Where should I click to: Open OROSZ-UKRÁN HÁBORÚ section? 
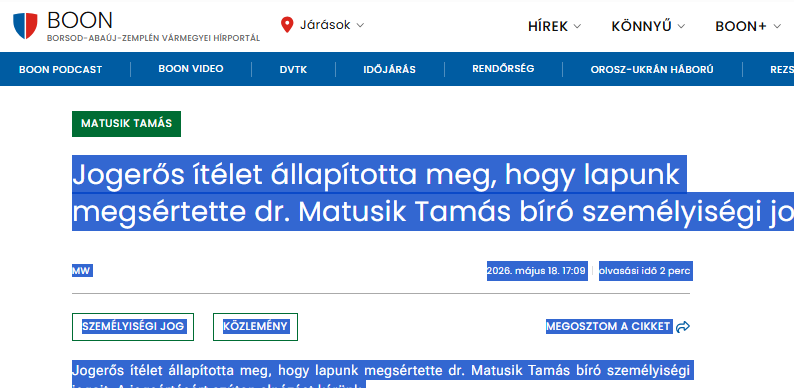[652, 70]
